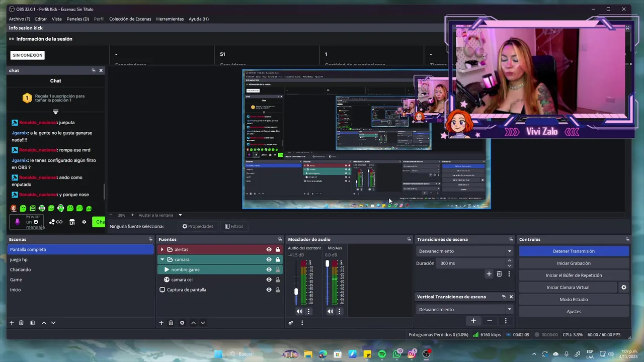Click Iniciar Grabación button
The image size is (644, 362).
point(574,263)
